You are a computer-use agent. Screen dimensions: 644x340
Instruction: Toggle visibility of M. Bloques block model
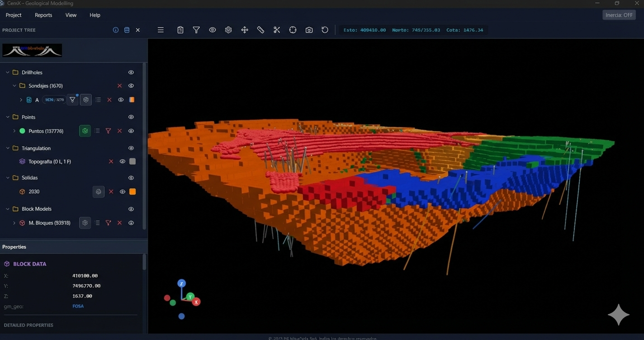click(x=131, y=223)
